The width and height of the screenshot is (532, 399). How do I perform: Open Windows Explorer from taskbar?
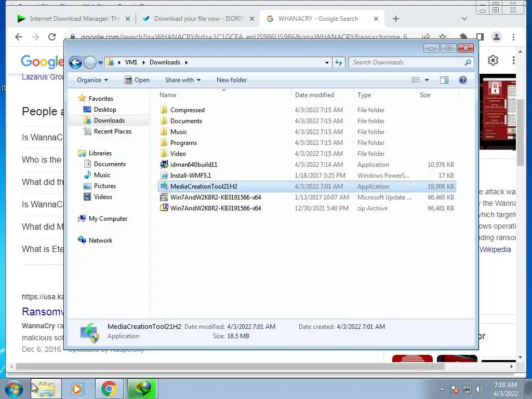coord(46,389)
